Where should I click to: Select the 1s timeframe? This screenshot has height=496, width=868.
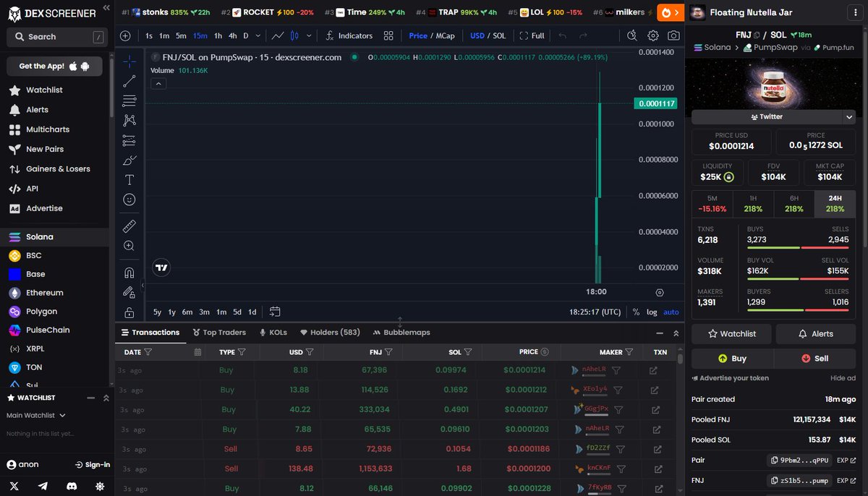click(x=149, y=35)
